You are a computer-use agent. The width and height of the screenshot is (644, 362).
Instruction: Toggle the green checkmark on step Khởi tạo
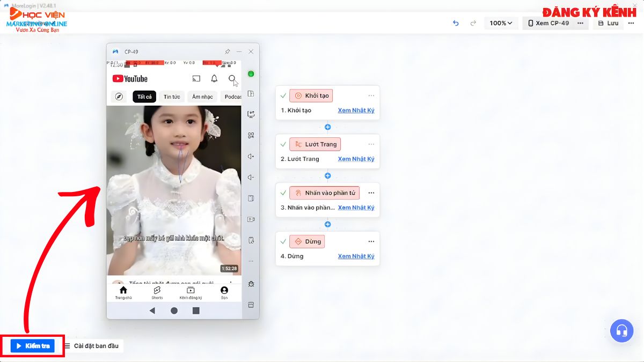click(283, 95)
